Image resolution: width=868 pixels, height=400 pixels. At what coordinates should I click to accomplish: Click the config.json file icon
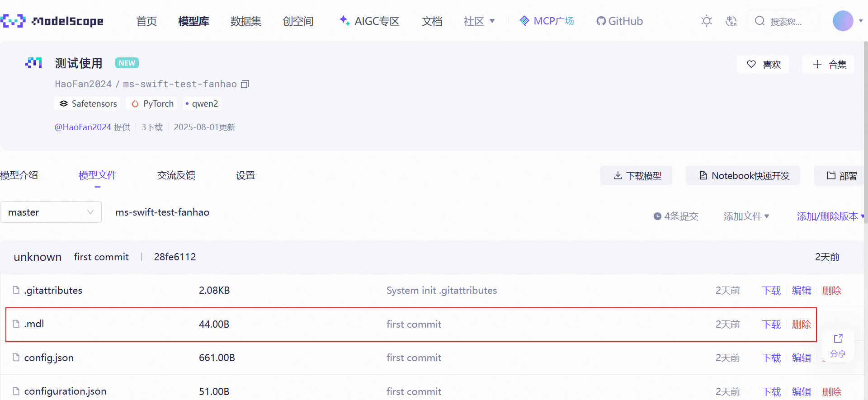pyautogui.click(x=16, y=358)
